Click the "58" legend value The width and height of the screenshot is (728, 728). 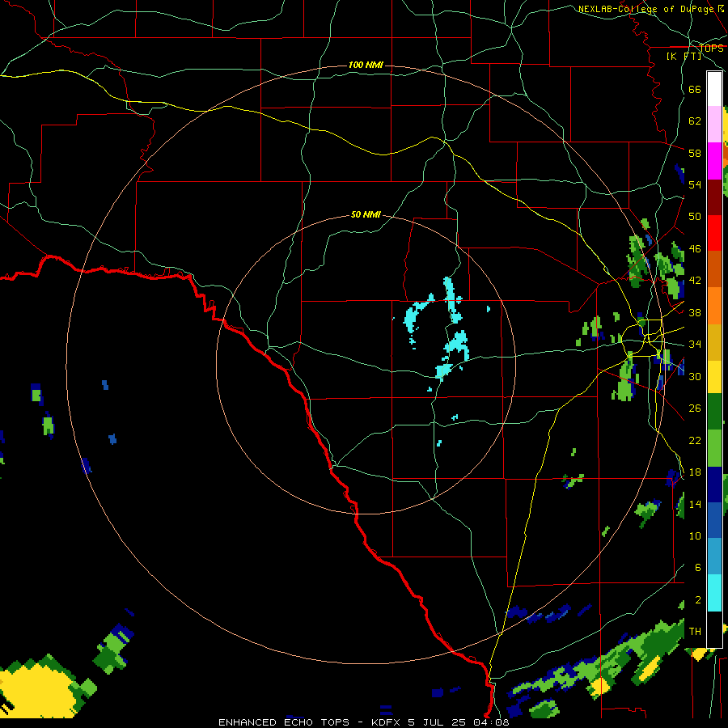(695, 153)
